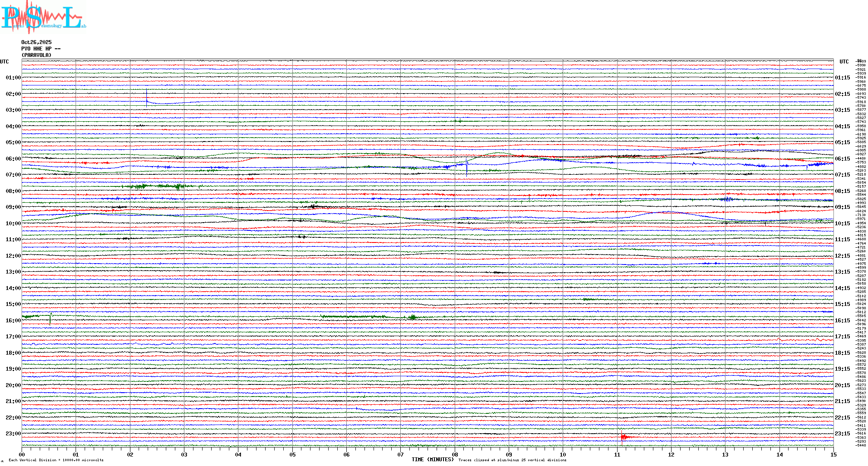Click the right UTC axis header
Screen dimensions: 868x466
[x=844, y=62]
